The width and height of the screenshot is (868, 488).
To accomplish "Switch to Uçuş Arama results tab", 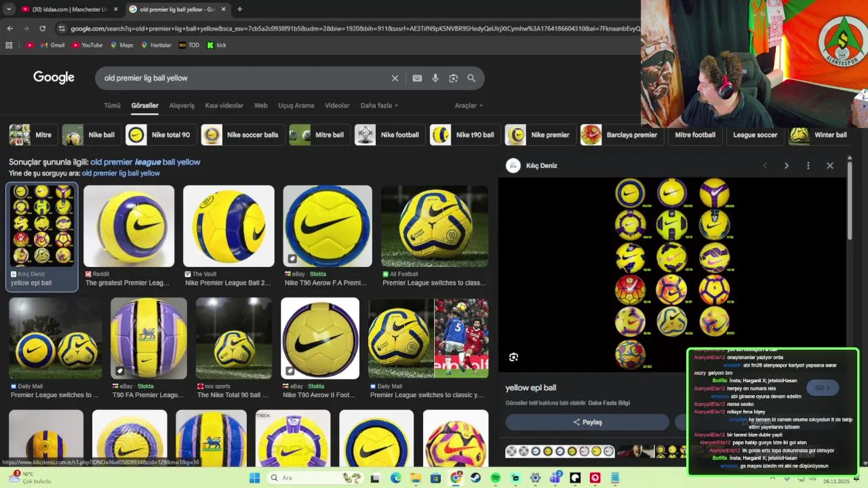I will tap(296, 106).
